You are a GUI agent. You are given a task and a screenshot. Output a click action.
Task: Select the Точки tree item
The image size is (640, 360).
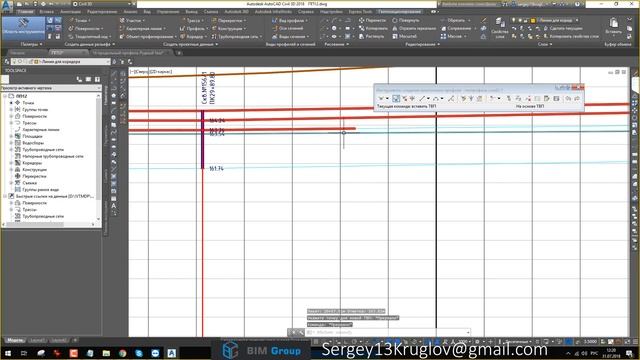coord(28,103)
